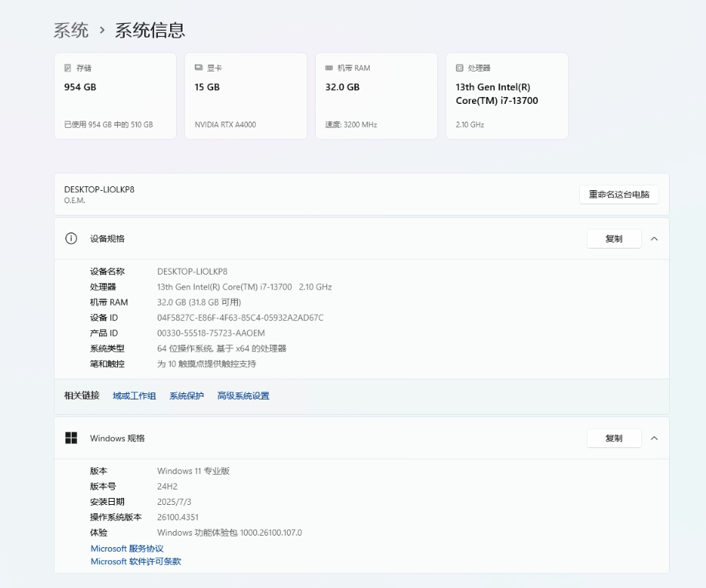Click 64 位操作系统 system type value

coord(222,349)
